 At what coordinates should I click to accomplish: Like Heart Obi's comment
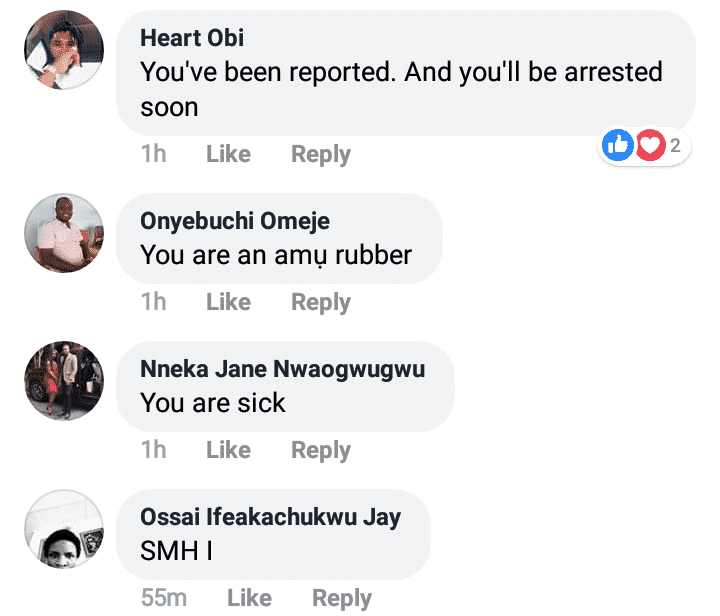[228, 154]
